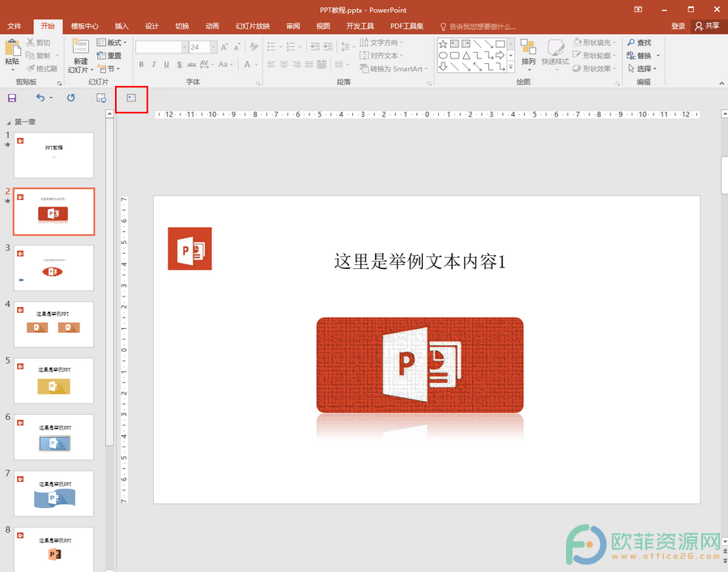728x572 pixels.
Task: Click the Tell me search box
Action: pos(479,27)
